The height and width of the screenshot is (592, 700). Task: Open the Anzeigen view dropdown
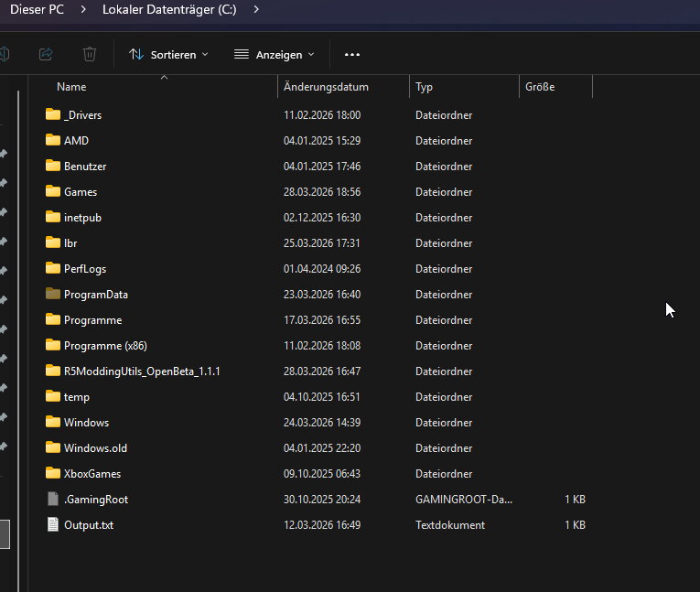point(274,55)
